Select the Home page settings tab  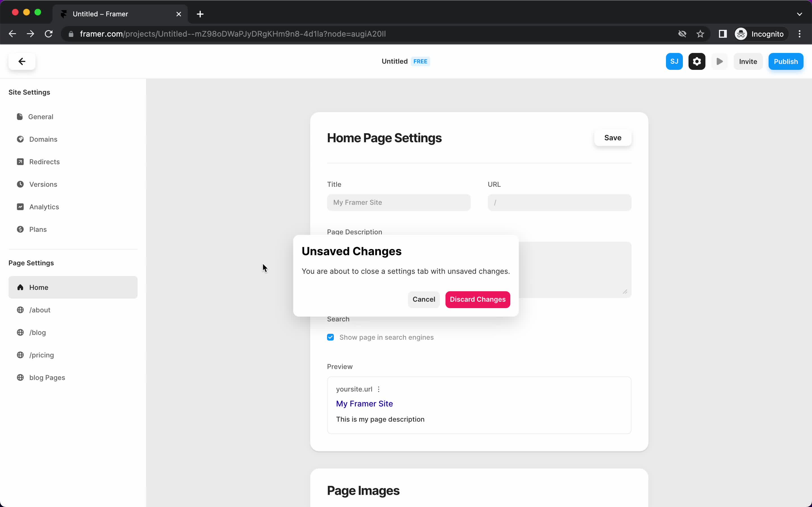point(72,287)
